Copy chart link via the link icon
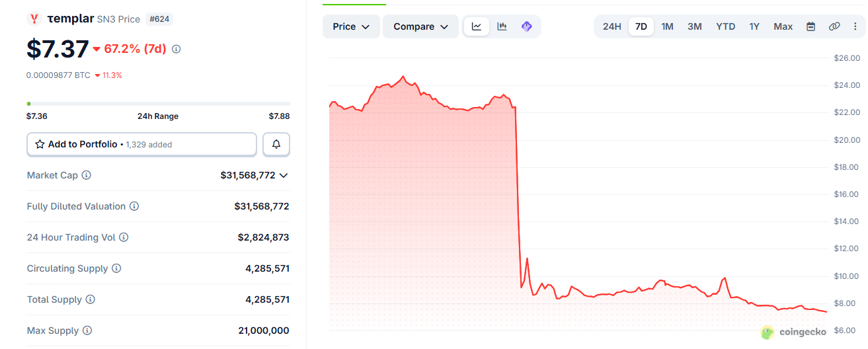 [x=834, y=26]
